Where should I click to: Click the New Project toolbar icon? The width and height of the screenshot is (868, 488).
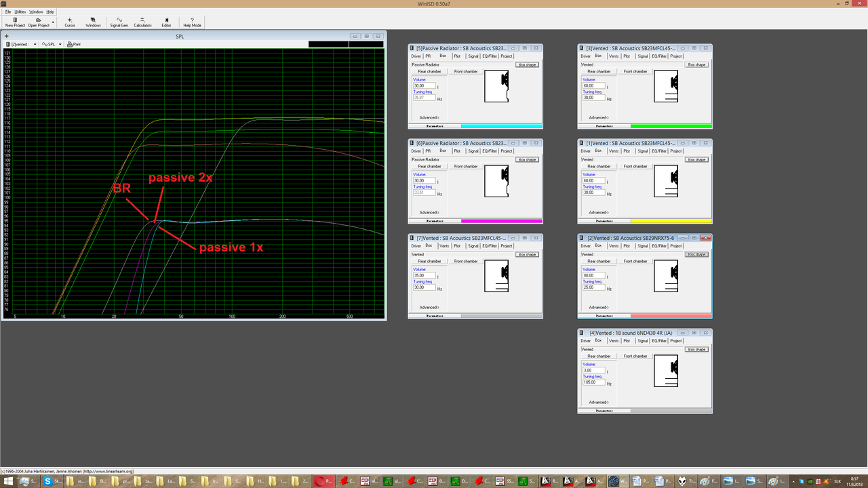[x=15, y=20]
